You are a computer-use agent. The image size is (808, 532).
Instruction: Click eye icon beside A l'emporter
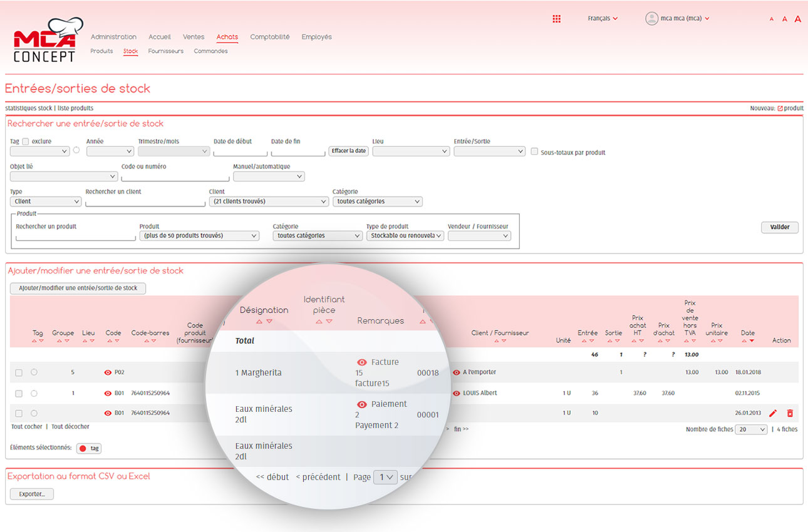[x=456, y=372]
